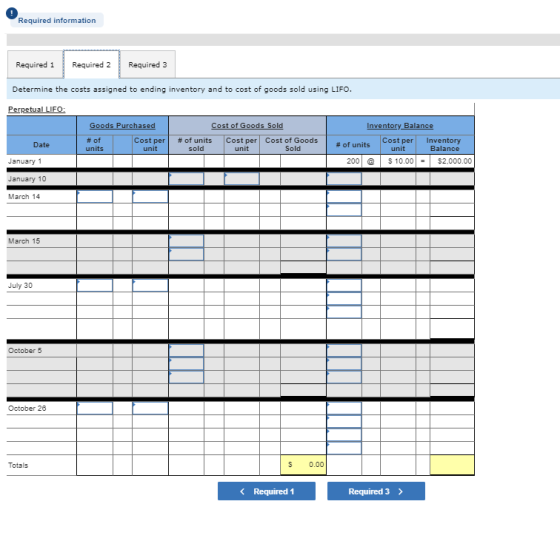Screen dimensions: 560x541
Task: Click March 15 first units sold field
Action: [x=186, y=241]
